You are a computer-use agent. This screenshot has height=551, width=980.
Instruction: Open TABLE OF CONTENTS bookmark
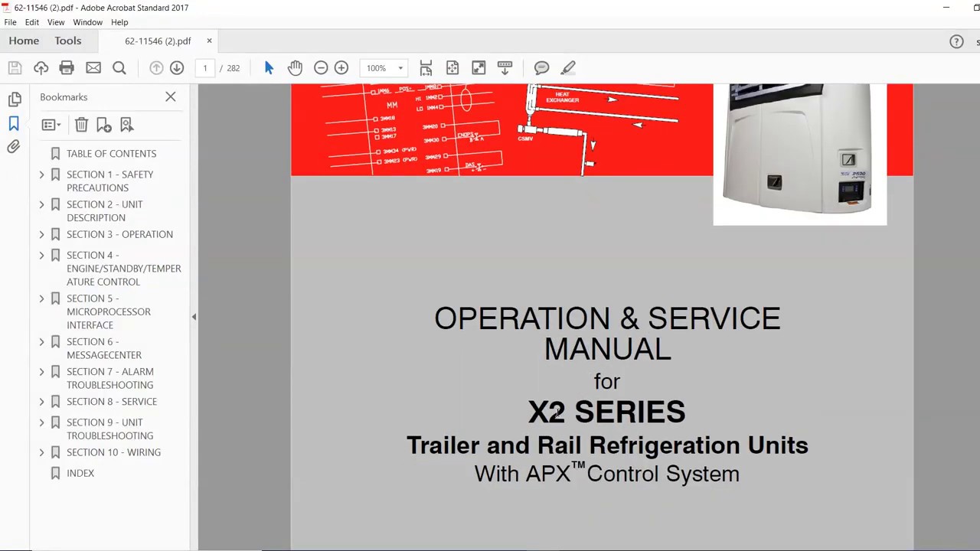[111, 154]
